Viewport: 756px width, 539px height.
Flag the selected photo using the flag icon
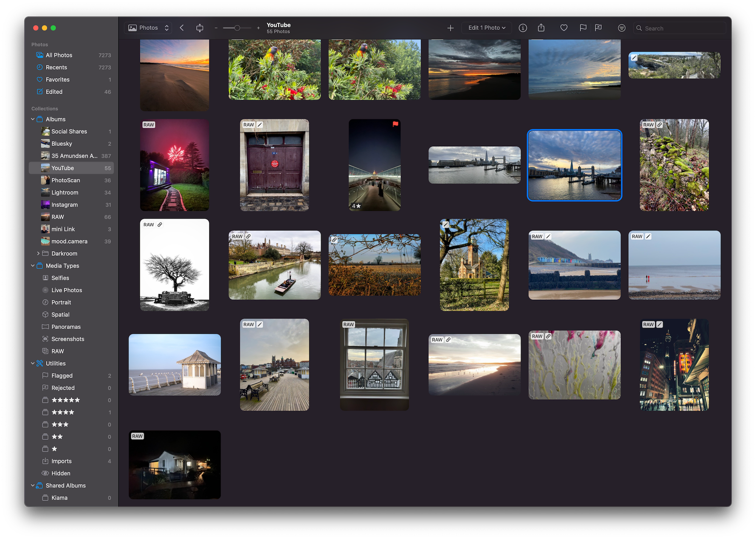[x=583, y=28]
